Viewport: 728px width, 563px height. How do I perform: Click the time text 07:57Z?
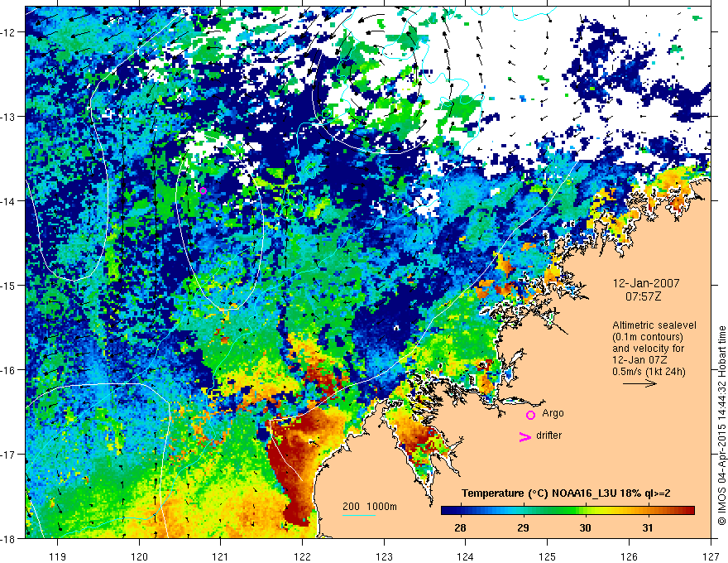[x=643, y=296]
